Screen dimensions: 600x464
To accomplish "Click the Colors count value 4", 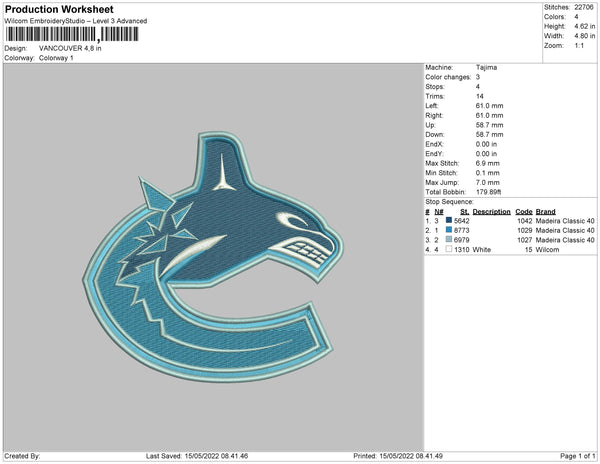I will click(x=576, y=17).
